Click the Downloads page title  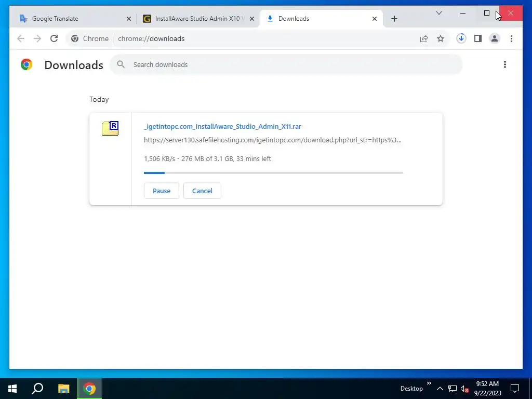(x=74, y=65)
